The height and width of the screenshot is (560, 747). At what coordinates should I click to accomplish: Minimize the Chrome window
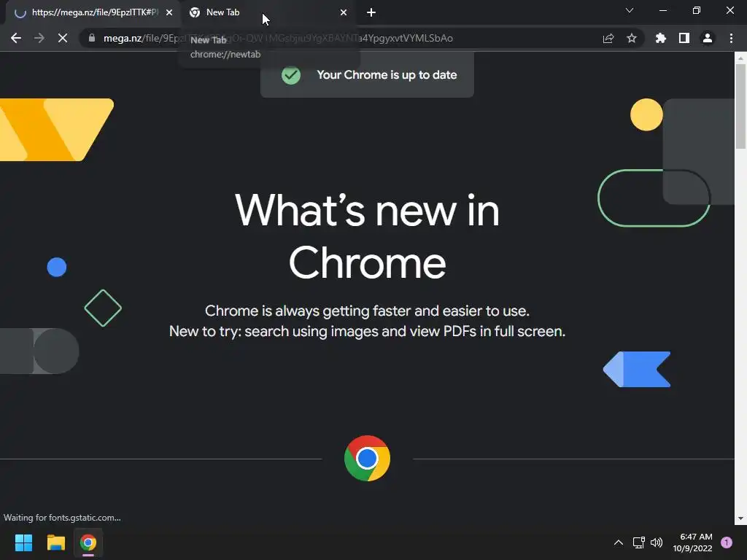[662, 10]
